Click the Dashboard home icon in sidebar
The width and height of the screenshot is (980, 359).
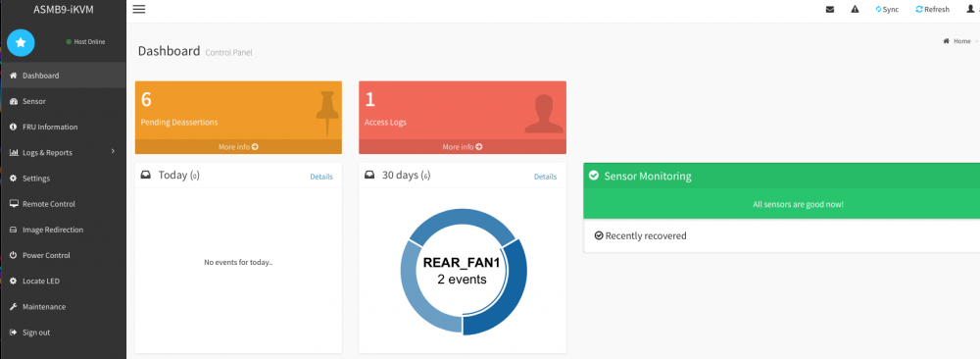pos(13,76)
